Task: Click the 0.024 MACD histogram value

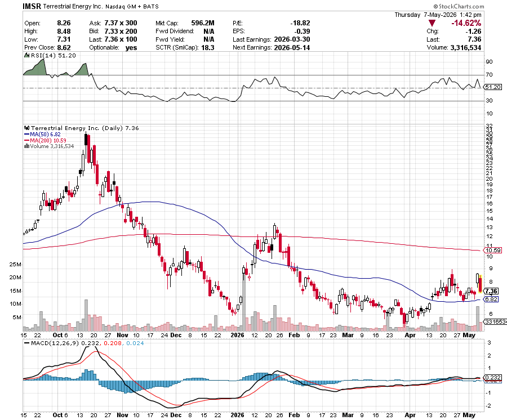Action: (135, 343)
